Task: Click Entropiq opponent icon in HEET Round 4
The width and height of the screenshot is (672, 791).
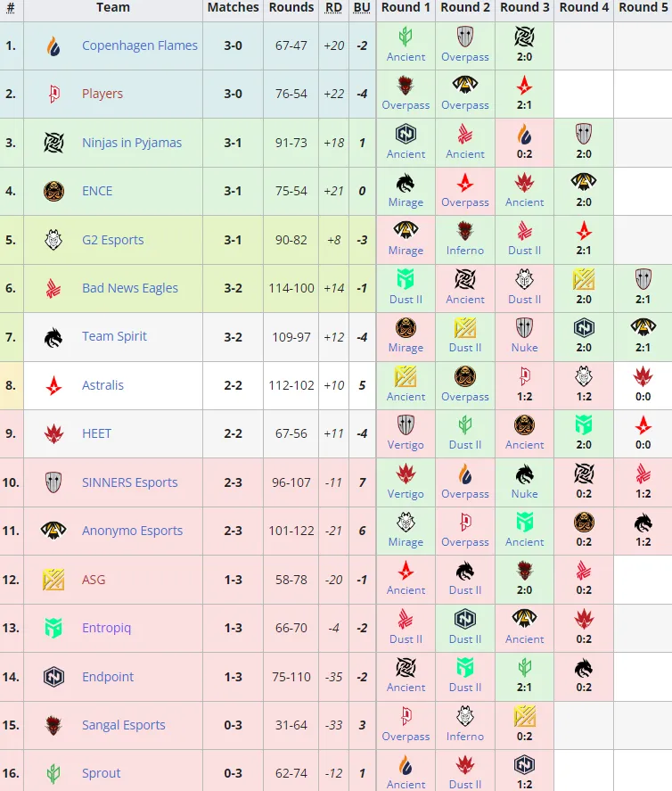Action: [584, 424]
